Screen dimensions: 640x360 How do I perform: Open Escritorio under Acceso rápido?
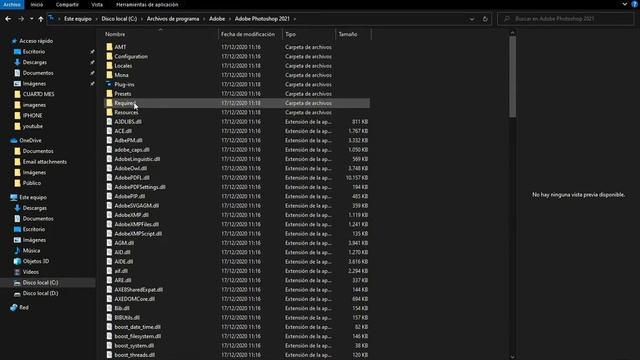[x=34, y=51]
